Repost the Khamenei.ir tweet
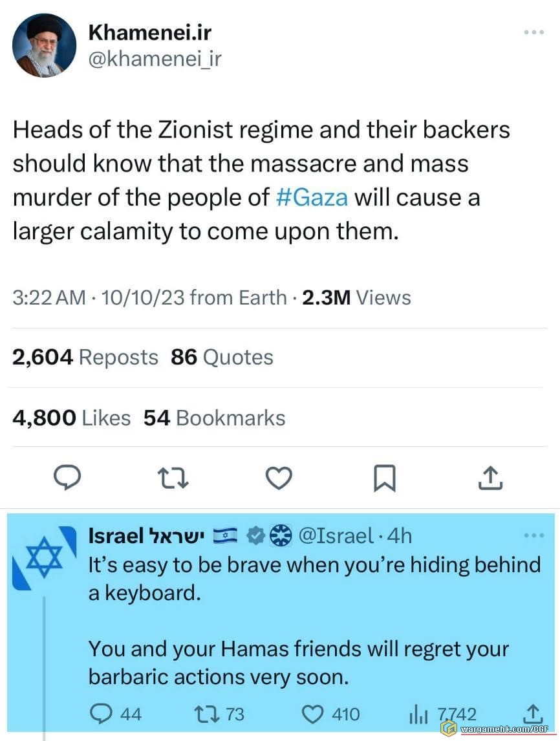The image size is (560, 741). click(173, 478)
